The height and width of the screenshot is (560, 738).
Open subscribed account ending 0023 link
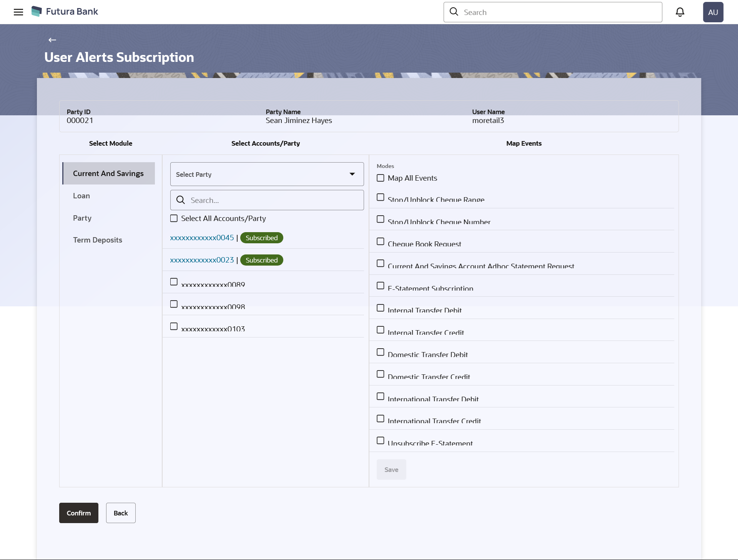click(x=202, y=260)
